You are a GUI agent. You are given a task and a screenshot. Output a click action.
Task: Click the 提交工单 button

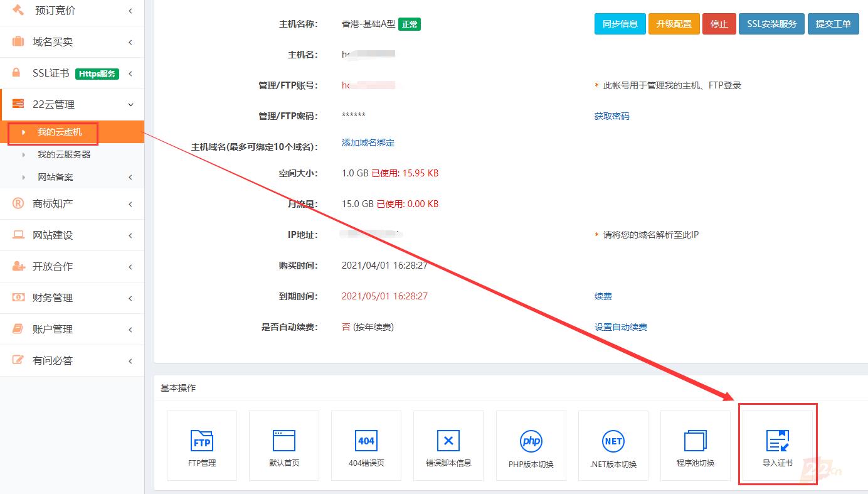pos(834,24)
